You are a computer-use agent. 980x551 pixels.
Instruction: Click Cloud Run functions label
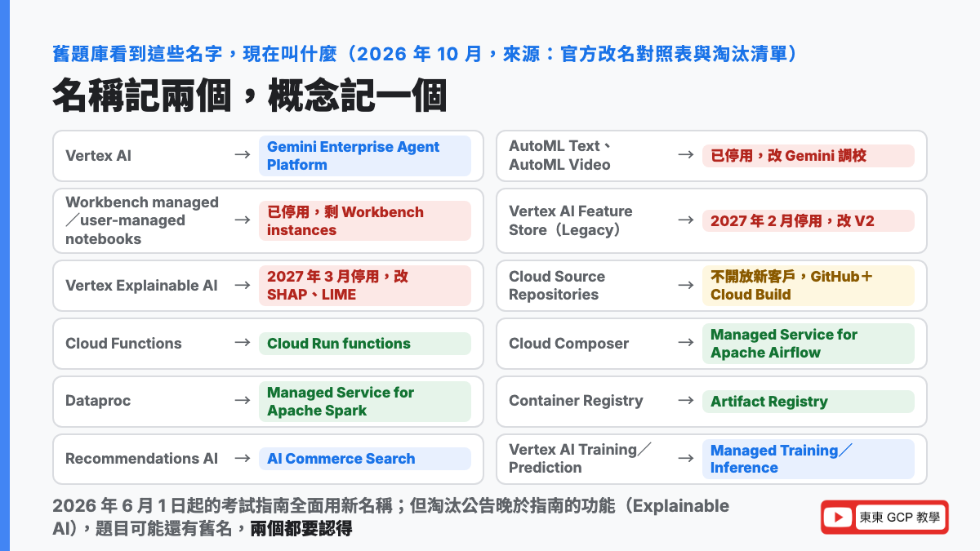pos(365,344)
